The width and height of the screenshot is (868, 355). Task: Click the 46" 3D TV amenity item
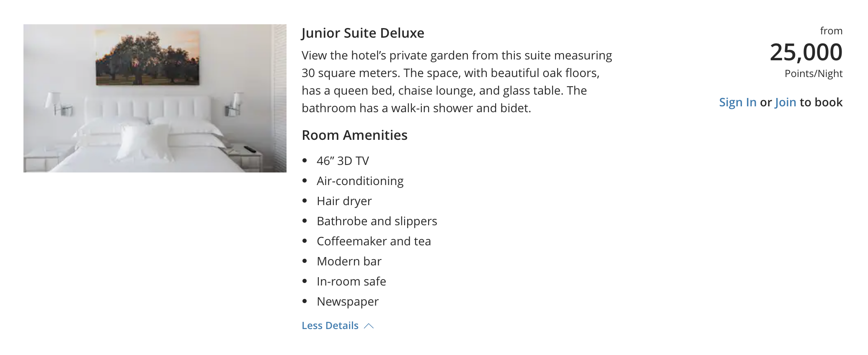coord(343,161)
